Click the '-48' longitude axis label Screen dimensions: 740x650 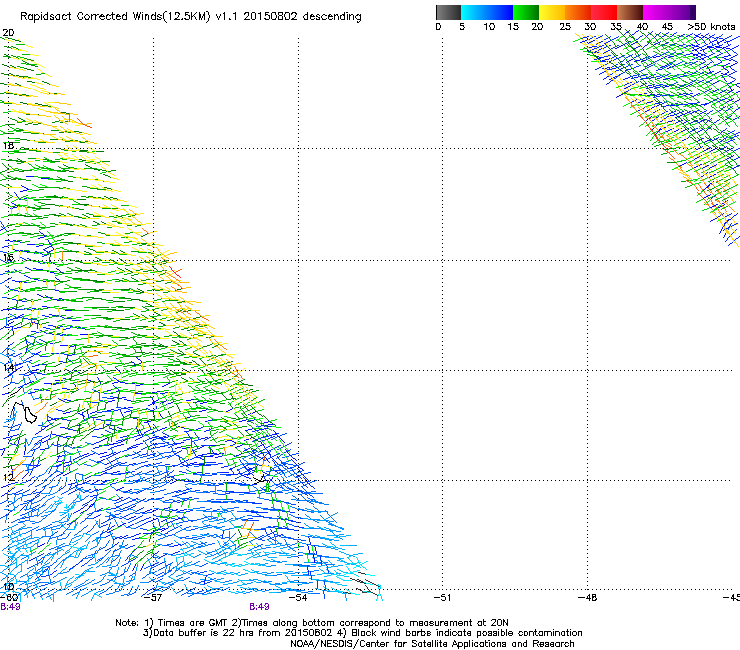(588, 598)
